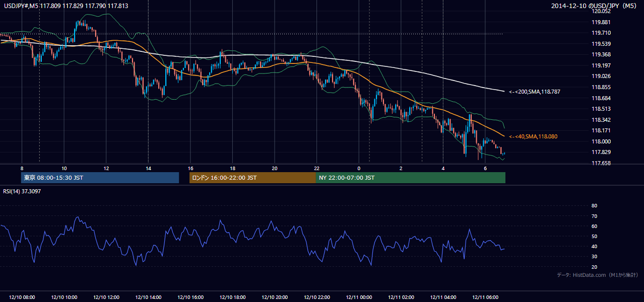Screen dimensions: 644x302
Task: Click hour tick 0 under price chart
Action: (x=359, y=168)
